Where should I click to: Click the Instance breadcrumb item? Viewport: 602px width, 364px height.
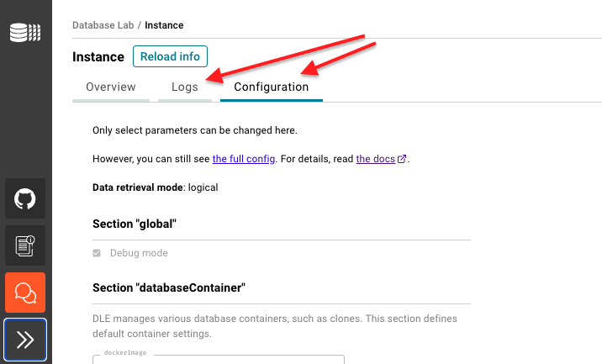(164, 25)
